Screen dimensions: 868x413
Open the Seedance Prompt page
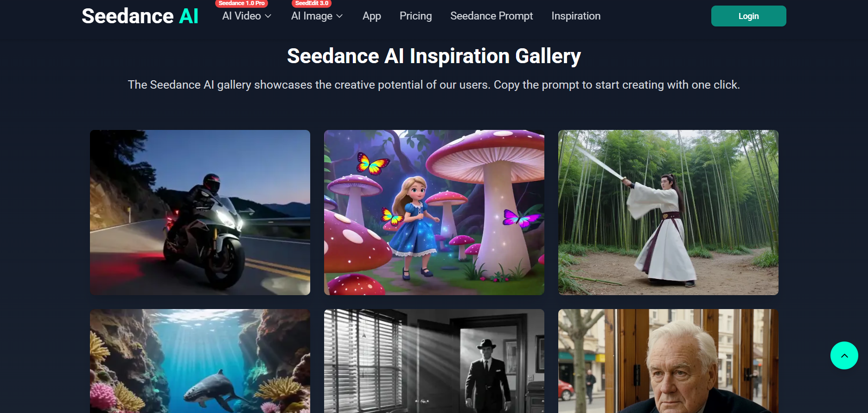click(x=491, y=16)
